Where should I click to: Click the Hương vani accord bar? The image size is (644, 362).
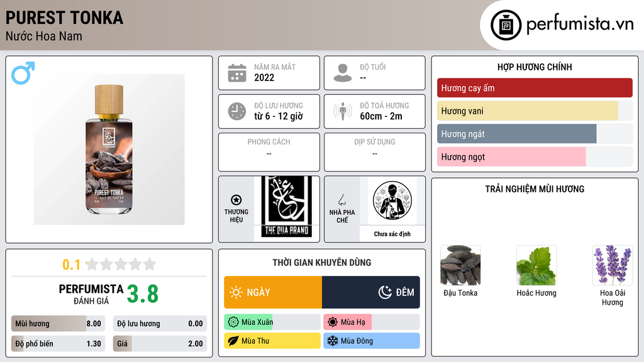pyautogui.click(x=535, y=111)
